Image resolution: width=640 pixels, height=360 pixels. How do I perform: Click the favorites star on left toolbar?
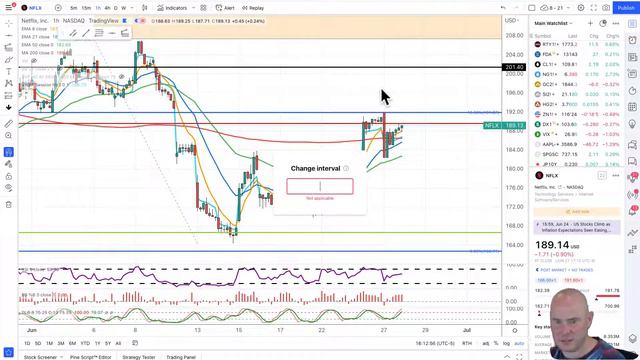point(9,352)
